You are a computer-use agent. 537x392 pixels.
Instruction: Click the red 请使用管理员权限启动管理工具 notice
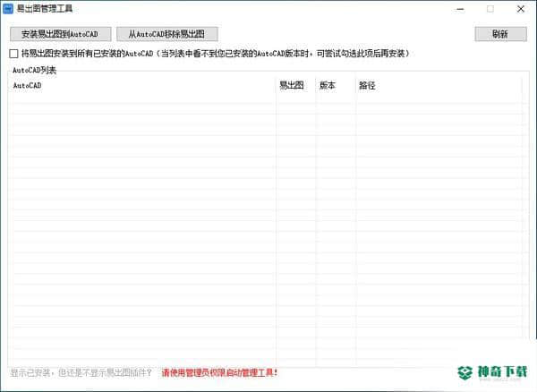click(219, 372)
